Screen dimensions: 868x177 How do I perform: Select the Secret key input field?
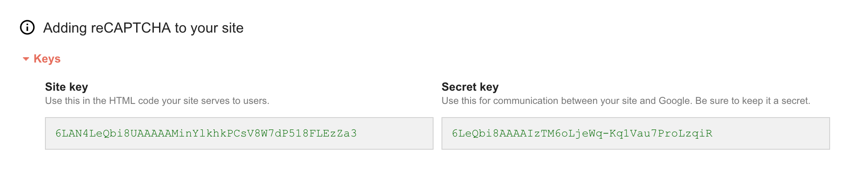(x=636, y=133)
